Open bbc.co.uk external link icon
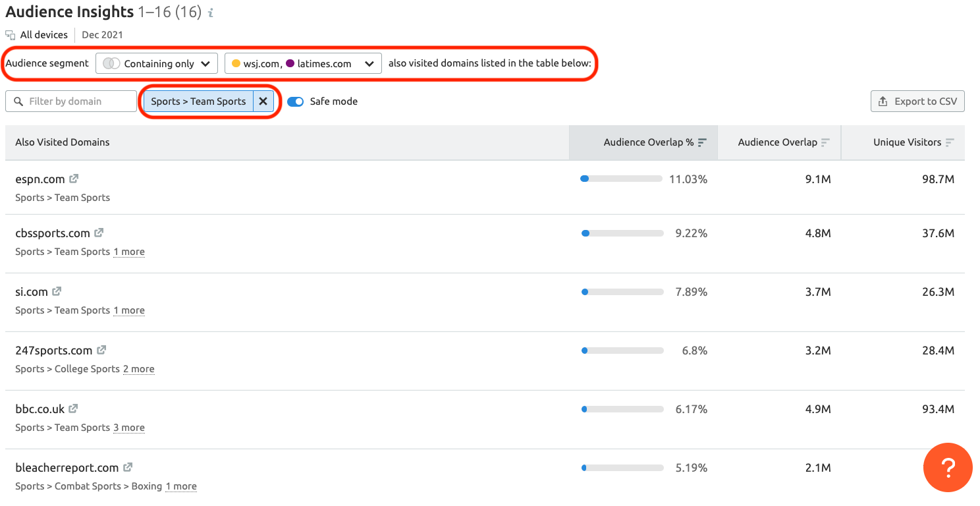Image resolution: width=980 pixels, height=506 pixels. click(74, 408)
